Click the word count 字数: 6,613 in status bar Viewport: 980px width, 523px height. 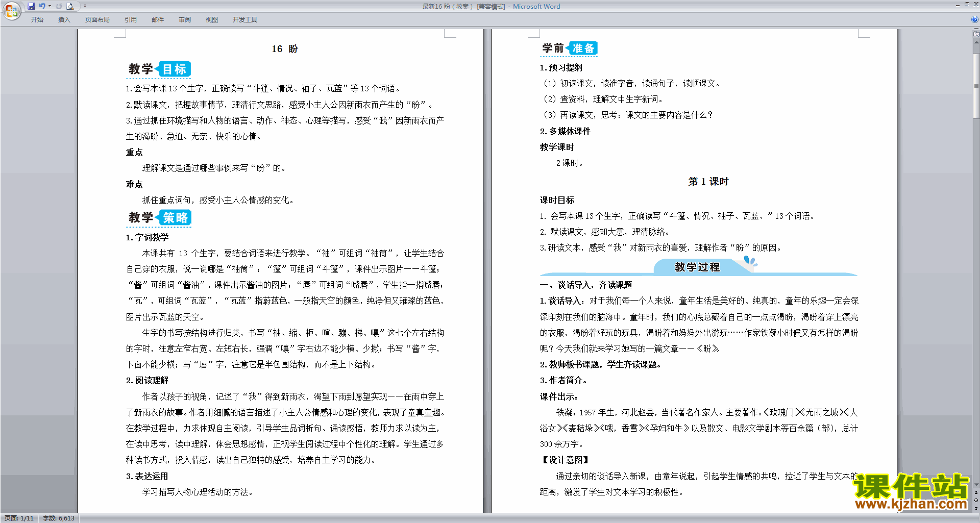[x=58, y=518]
